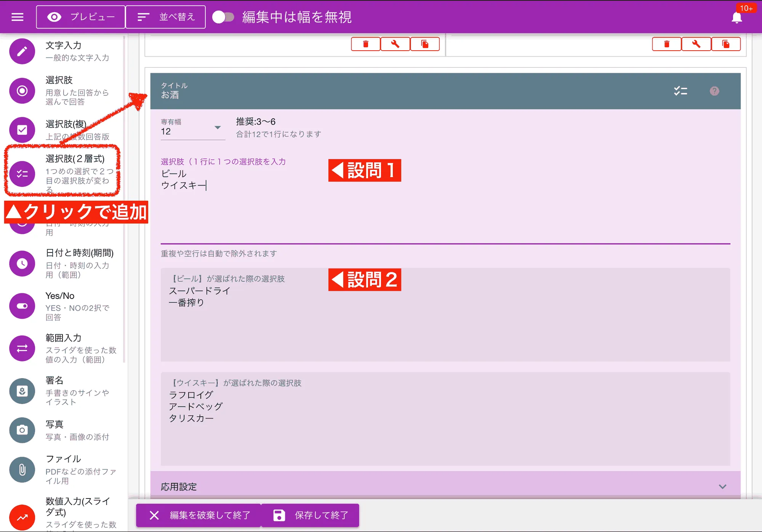The image size is (762, 532).
Task: Add a 署名 signature field
Action: coord(22,391)
